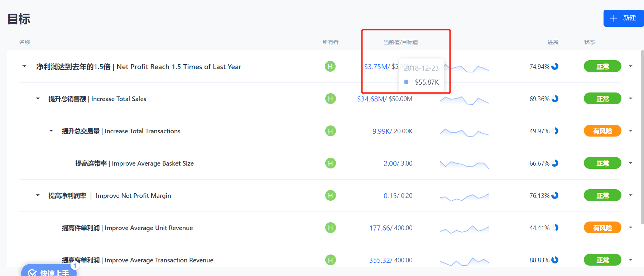Click the 进展 column header

(553, 42)
